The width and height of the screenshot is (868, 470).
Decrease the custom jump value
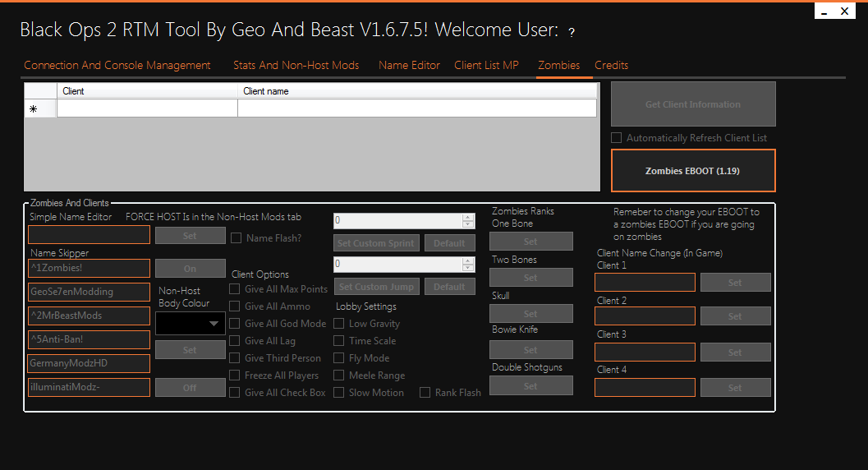coord(468,268)
